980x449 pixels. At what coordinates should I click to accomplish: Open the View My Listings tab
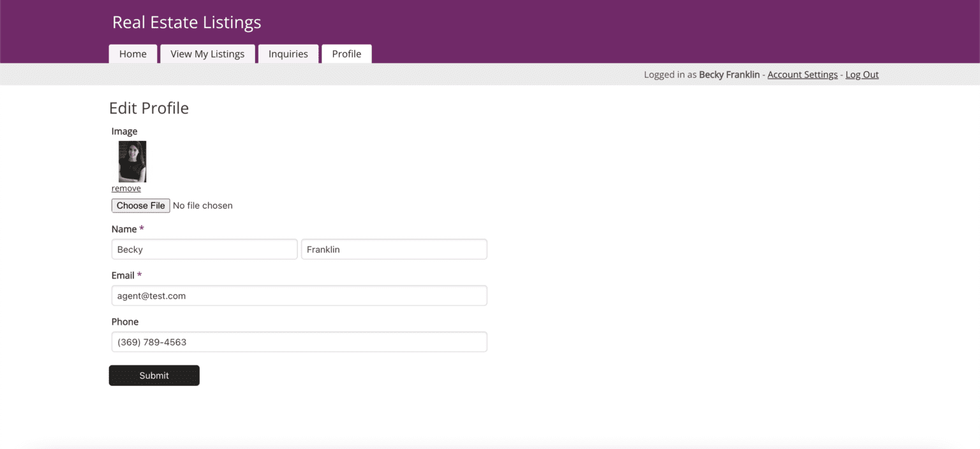207,54
